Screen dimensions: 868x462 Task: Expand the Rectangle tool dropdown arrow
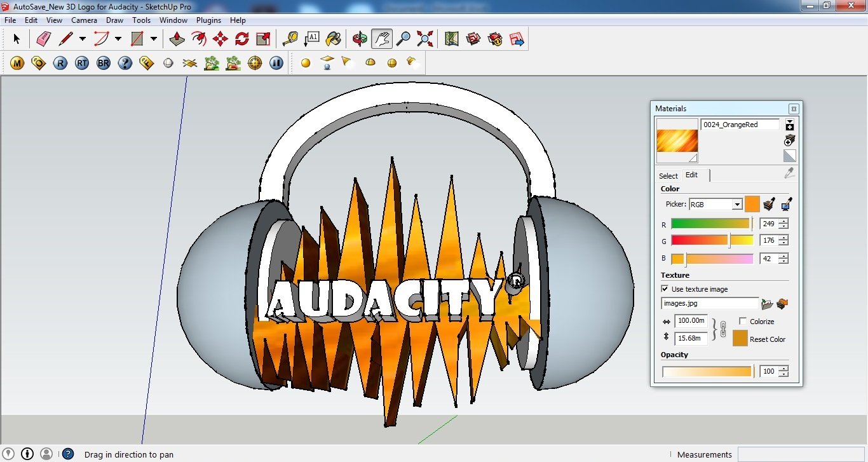[x=154, y=39]
